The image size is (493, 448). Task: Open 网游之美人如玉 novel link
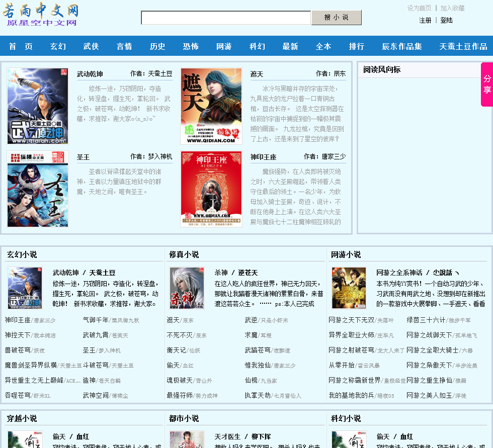[x=430, y=396]
